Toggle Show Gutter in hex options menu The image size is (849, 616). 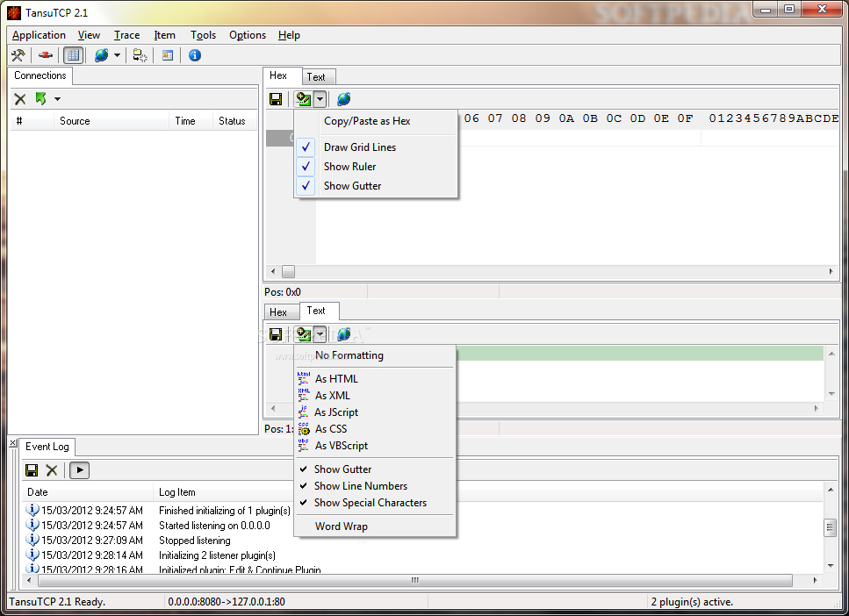(377, 186)
